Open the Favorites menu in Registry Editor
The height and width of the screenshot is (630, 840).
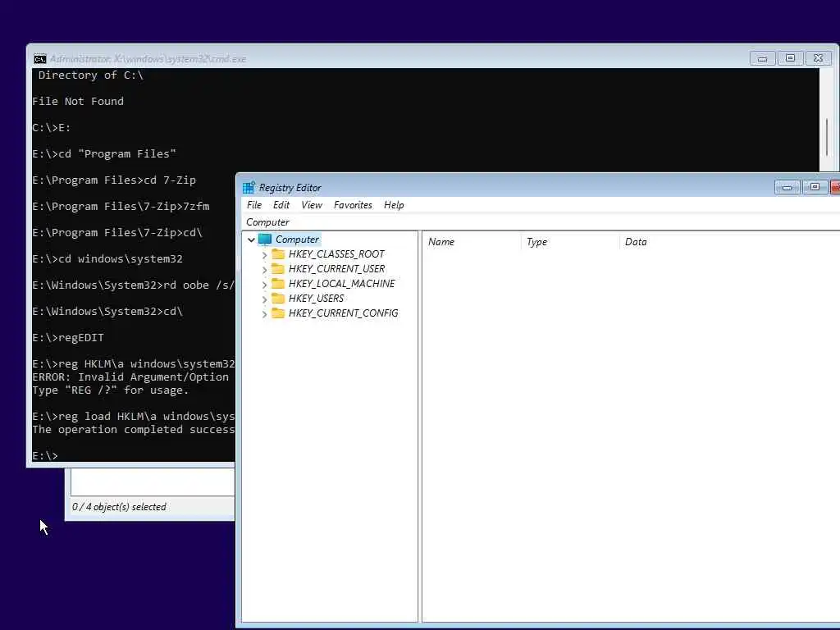[353, 205]
